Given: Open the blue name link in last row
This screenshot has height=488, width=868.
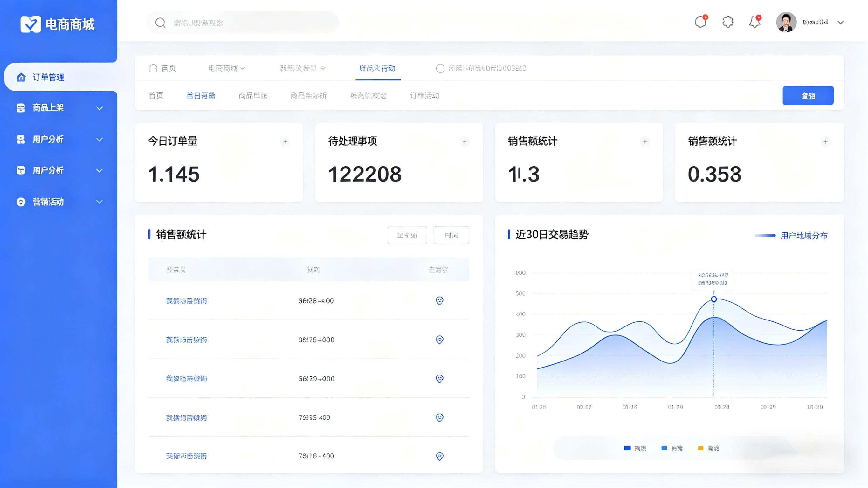Looking at the screenshot, I should click(186, 456).
